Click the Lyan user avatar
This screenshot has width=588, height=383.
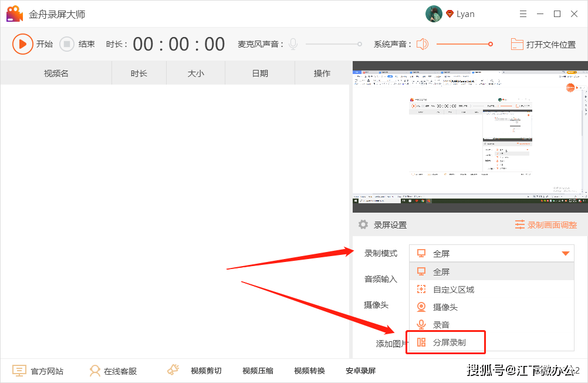pos(434,14)
